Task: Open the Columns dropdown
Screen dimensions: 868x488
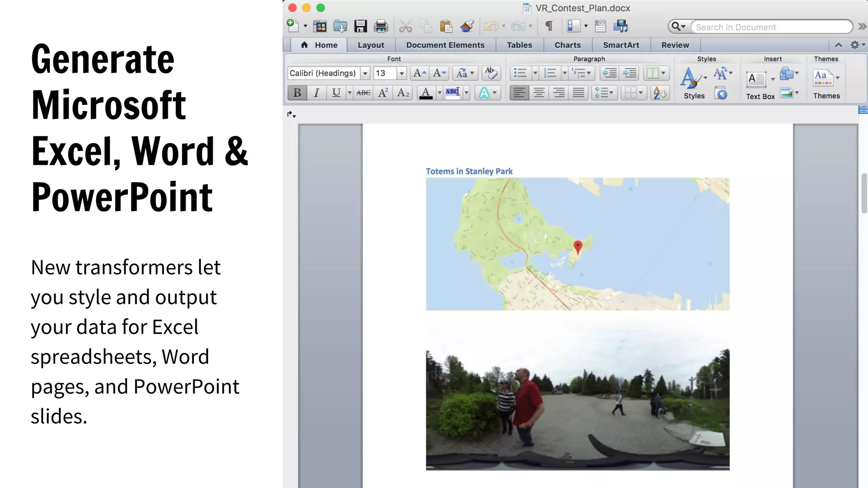Action: tap(657, 73)
